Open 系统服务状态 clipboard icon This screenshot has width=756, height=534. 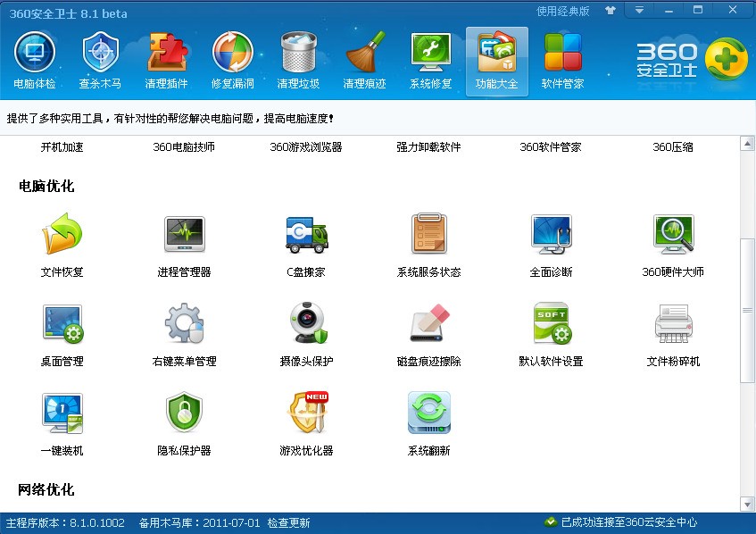(x=428, y=245)
